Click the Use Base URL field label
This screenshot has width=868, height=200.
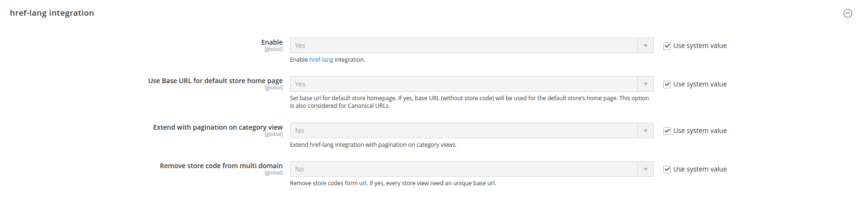point(215,81)
